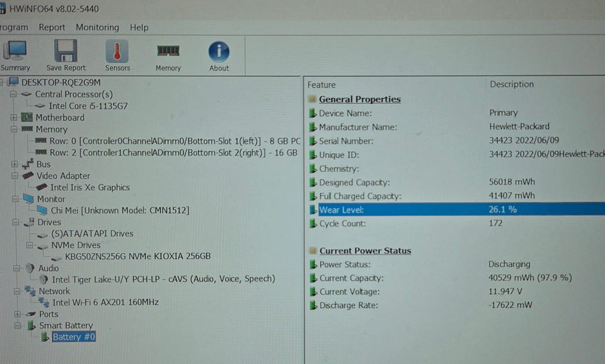Click the Save Report floppy icon

(x=66, y=50)
